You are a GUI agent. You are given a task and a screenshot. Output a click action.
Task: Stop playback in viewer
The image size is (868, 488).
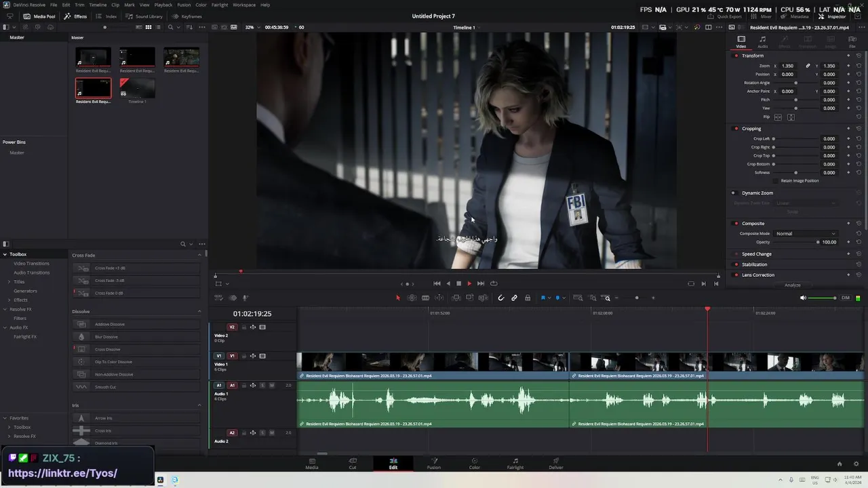(x=458, y=283)
